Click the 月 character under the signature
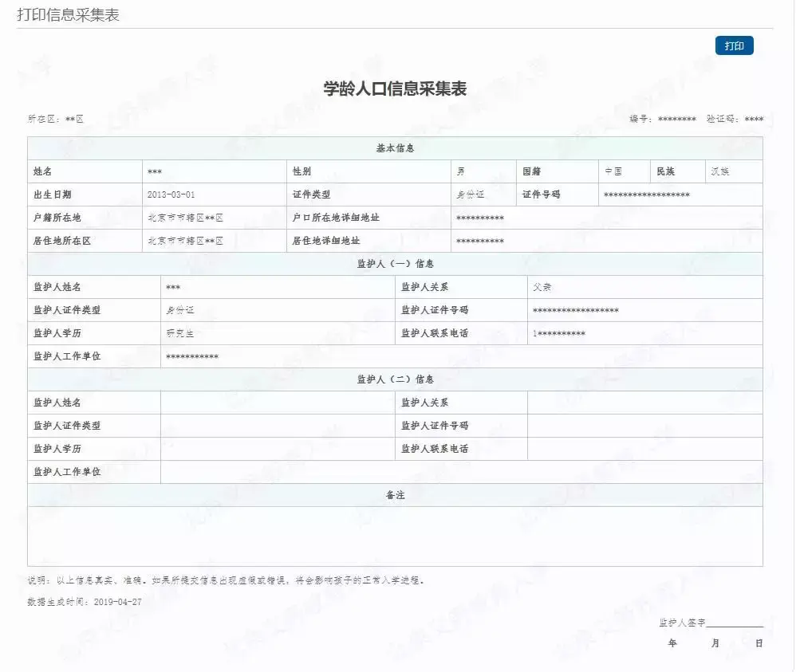This screenshot has width=796, height=672. pos(715,643)
